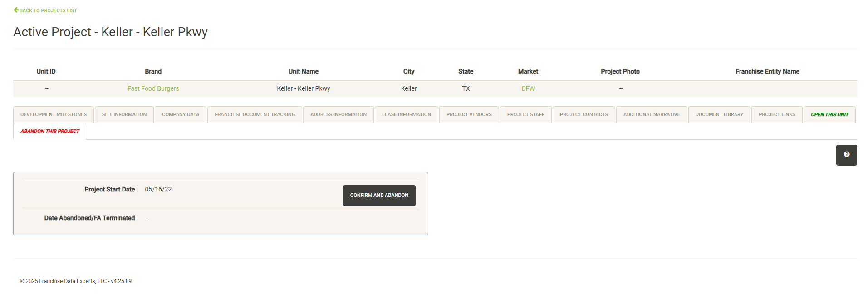868x304 pixels.
Task: View the Document Library tab
Action: (719, 115)
